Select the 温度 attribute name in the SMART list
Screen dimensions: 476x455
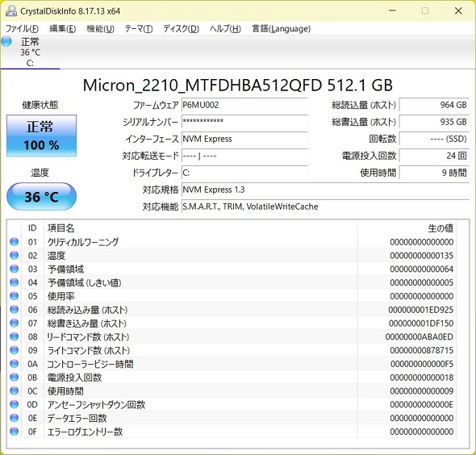point(56,256)
